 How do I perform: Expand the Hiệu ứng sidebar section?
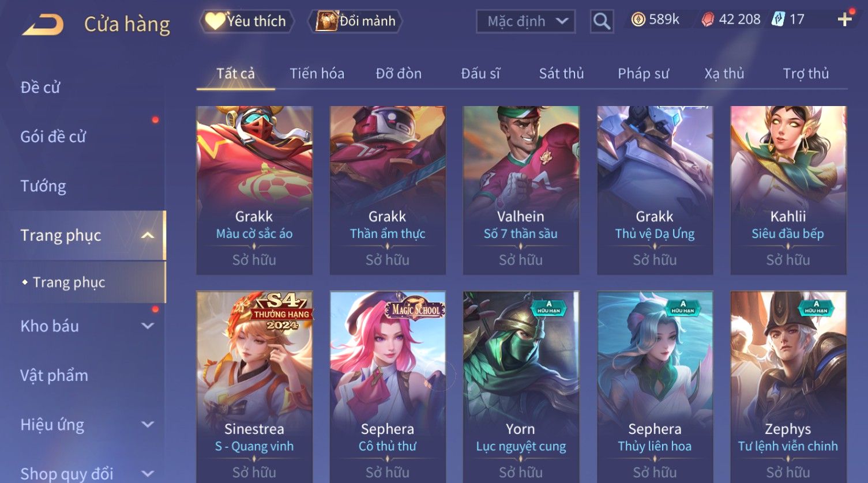(x=148, y=424)
